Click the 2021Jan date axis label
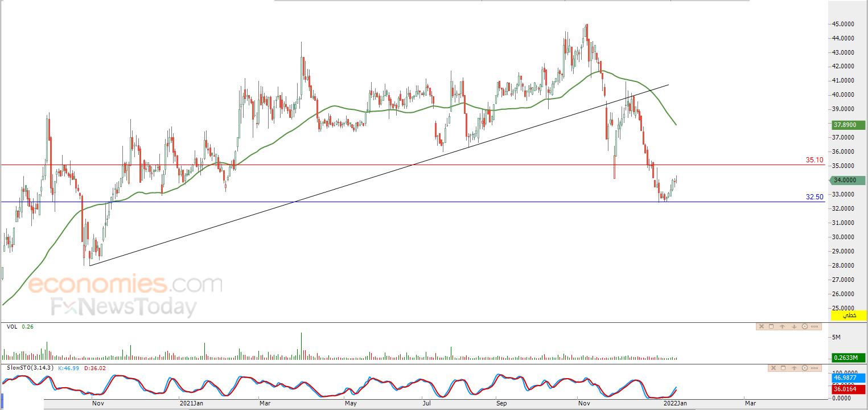The image size is (868, 410). click(x=190, y=404)
